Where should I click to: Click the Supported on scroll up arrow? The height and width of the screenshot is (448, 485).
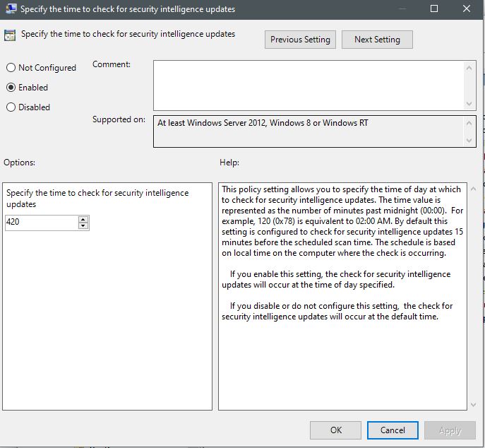click(x=469, y=123)
